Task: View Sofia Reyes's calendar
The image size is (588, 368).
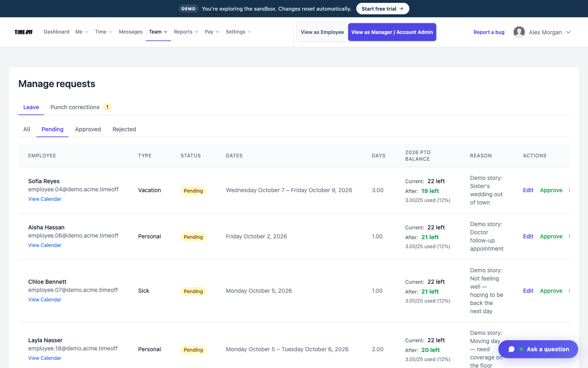Action: point(45,199)
